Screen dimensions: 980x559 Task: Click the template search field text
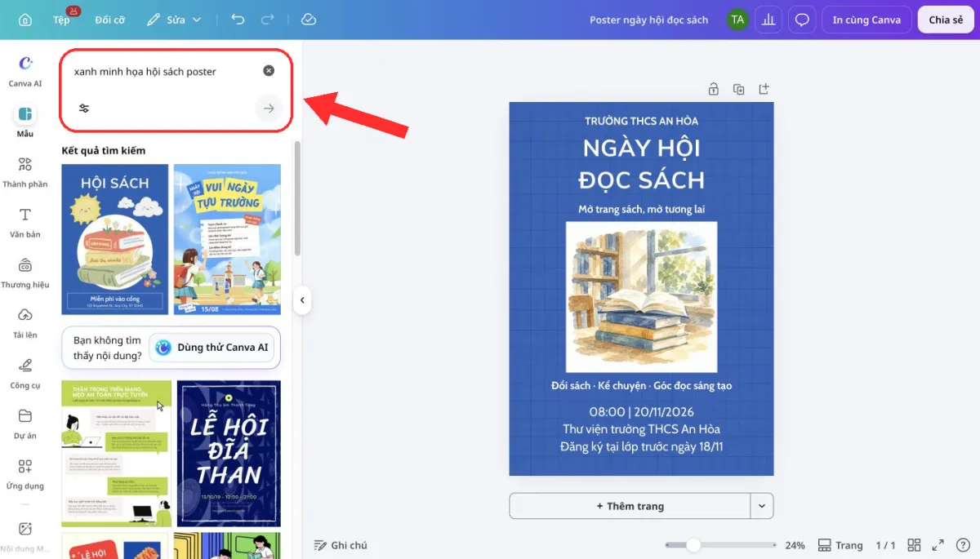[x=145, y=72]
